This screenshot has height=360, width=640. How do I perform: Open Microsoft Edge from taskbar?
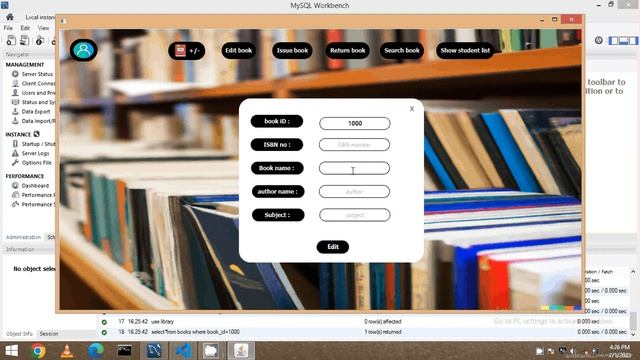tap(96, 351)
